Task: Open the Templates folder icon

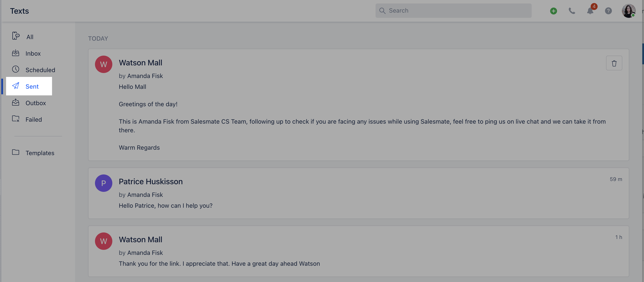Action: [x=16, y=152]
